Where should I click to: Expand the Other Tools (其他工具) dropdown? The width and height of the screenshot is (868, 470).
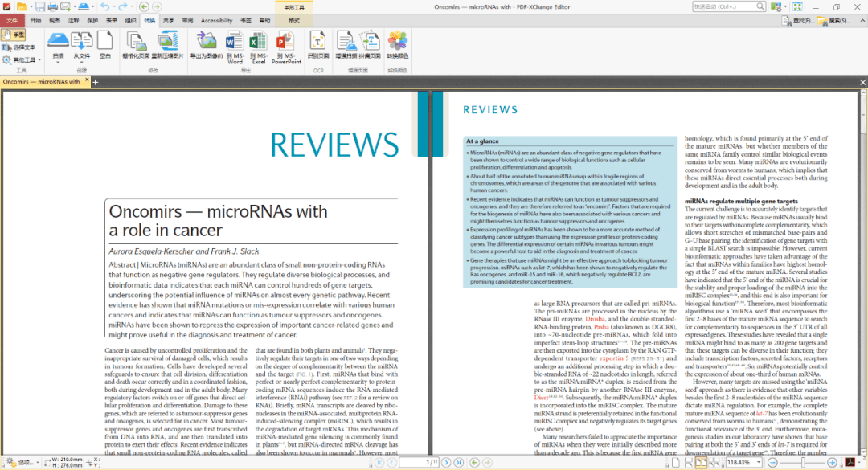(x=22, y=59)
